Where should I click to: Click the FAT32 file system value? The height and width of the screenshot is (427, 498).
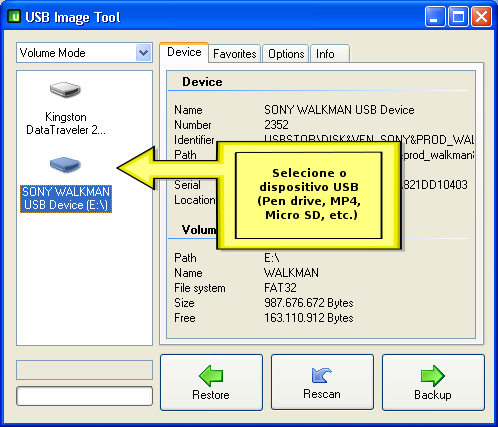pyautogui.click(x=280, y=288)
